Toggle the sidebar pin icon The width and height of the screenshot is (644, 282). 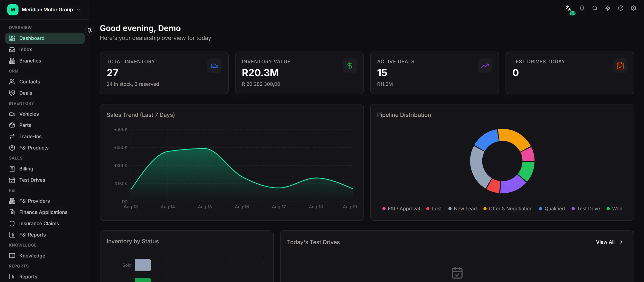point(90,30)
